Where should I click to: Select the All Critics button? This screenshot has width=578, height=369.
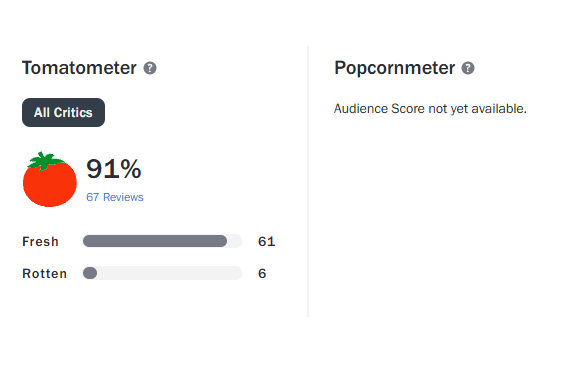click(x=63, y=112)
